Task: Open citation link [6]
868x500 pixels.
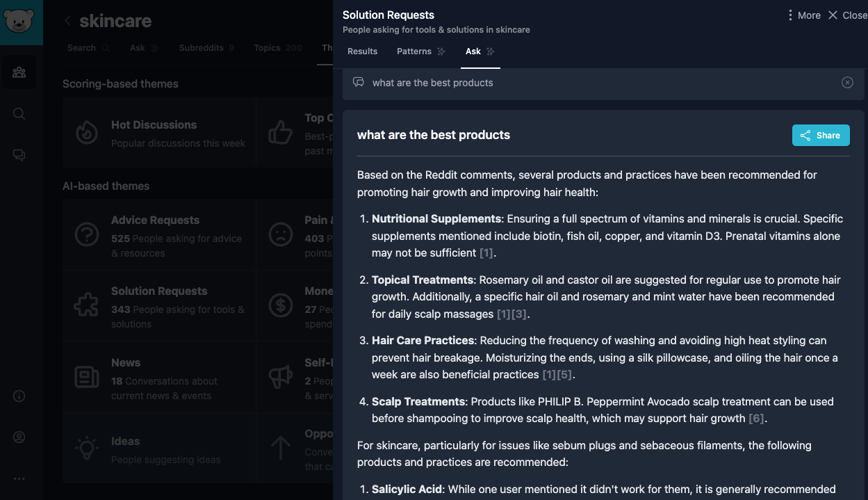Action: coord(756,419)
